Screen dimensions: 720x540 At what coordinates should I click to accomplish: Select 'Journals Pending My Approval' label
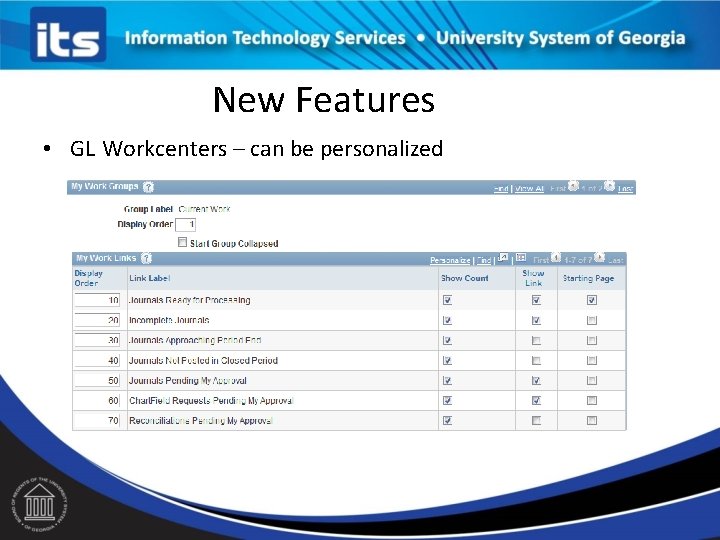pyautogui.click(x=188, y=381)
